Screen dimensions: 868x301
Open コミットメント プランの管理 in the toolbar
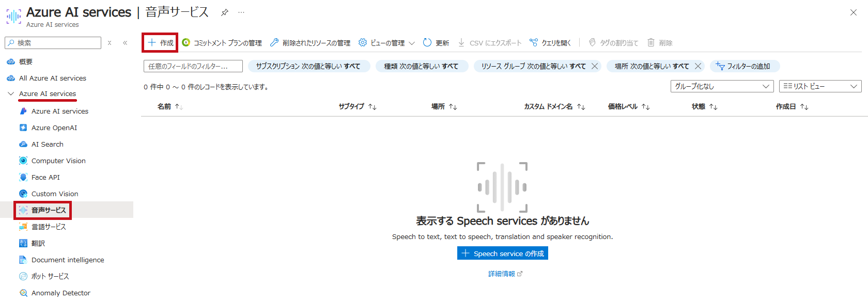[x=222, y=43]
